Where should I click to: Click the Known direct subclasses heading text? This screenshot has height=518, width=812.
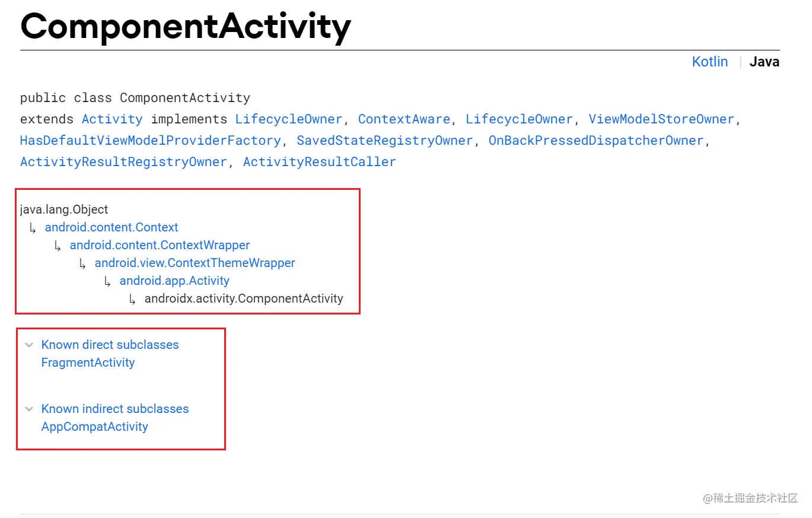110,345
